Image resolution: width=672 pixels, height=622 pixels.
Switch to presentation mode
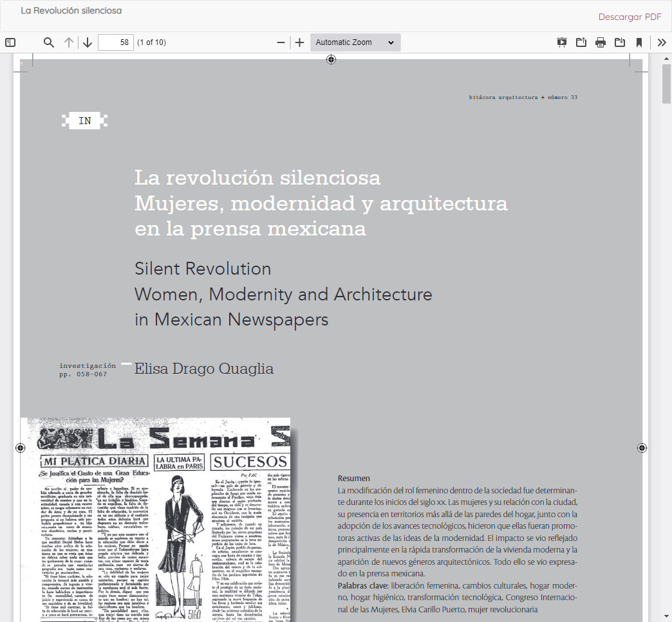(562, 42)
